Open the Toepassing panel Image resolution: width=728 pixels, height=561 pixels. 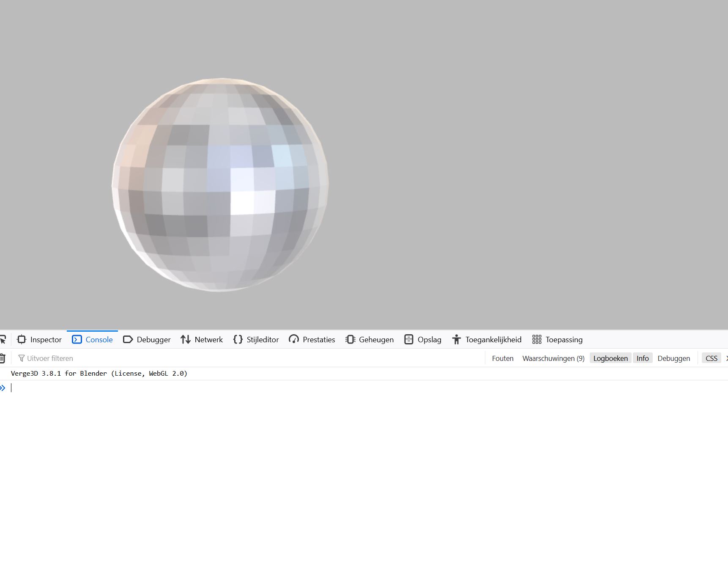click(x=557, y=340)
